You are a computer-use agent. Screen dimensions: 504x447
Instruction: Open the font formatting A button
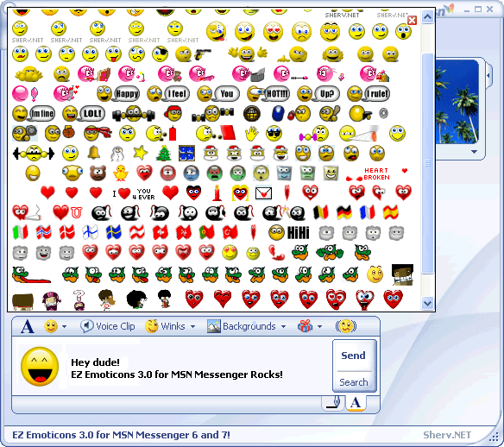tap(28, 327)
